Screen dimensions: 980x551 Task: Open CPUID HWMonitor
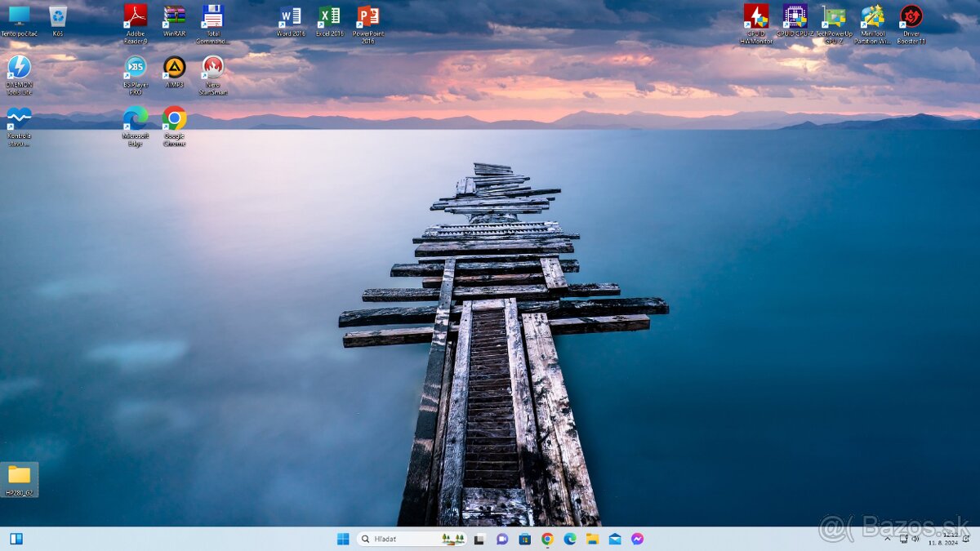[x=756, y=16]
